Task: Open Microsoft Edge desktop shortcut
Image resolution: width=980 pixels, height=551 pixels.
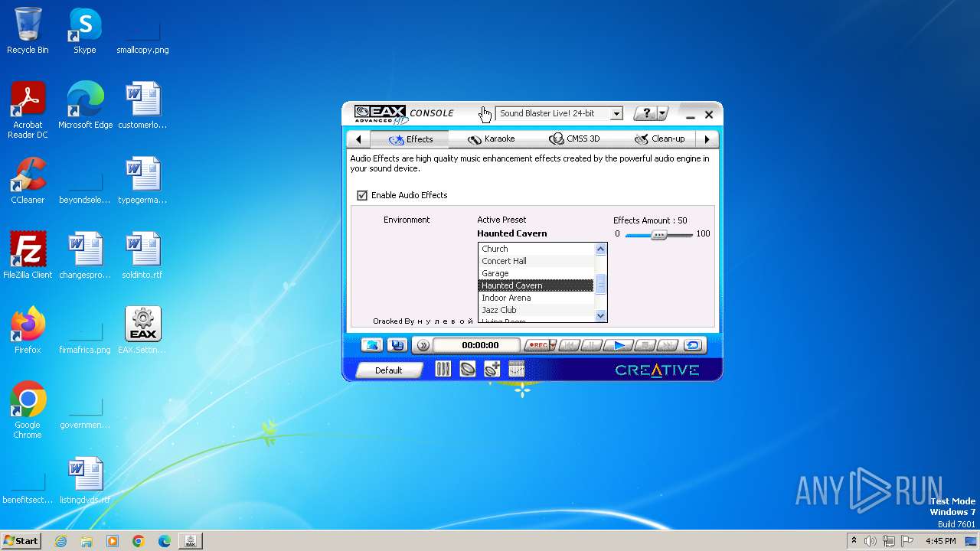Action: (85, 105)
